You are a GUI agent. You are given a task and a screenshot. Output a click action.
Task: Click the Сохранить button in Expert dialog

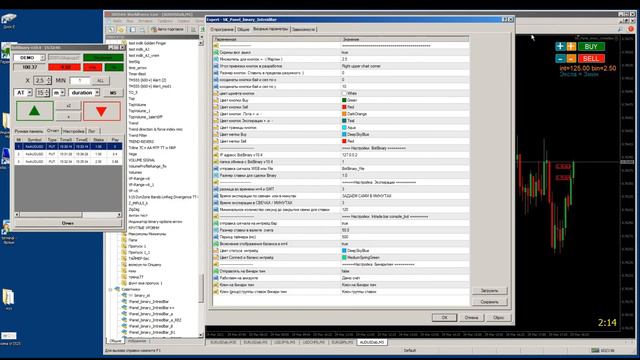click(x=489, y=302)
